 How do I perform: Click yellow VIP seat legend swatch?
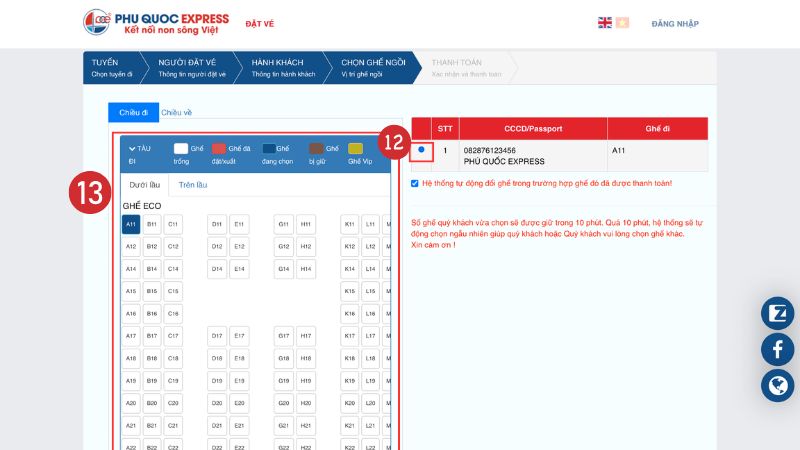[355, 148]
